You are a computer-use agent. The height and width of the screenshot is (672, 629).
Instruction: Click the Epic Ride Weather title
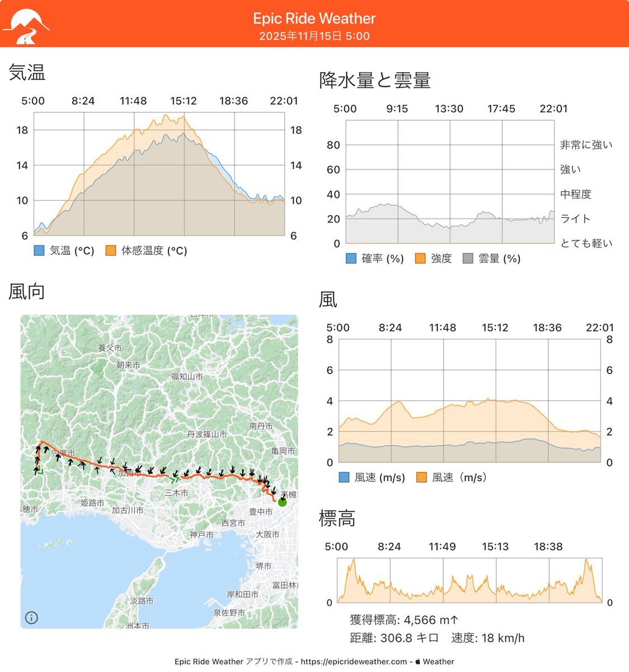click(314, 18)
